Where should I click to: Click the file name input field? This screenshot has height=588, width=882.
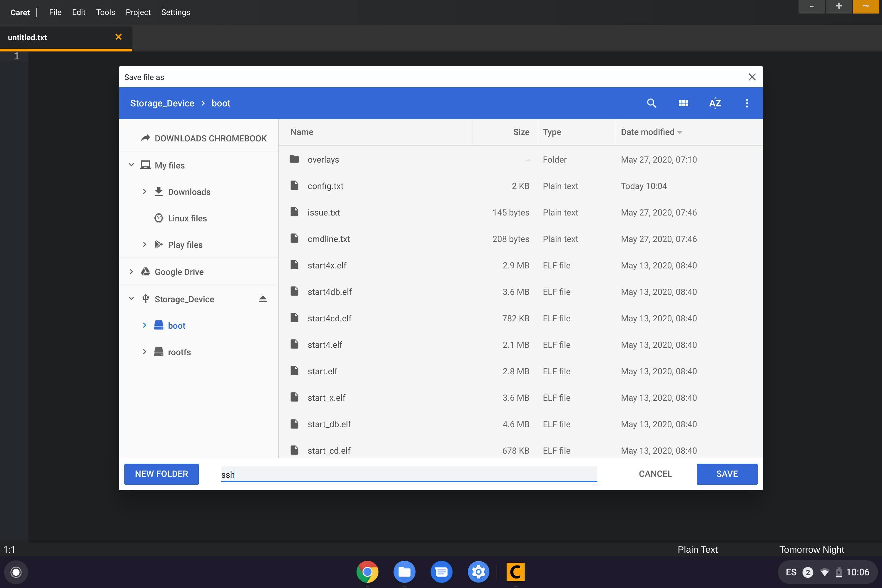[409, 474]
